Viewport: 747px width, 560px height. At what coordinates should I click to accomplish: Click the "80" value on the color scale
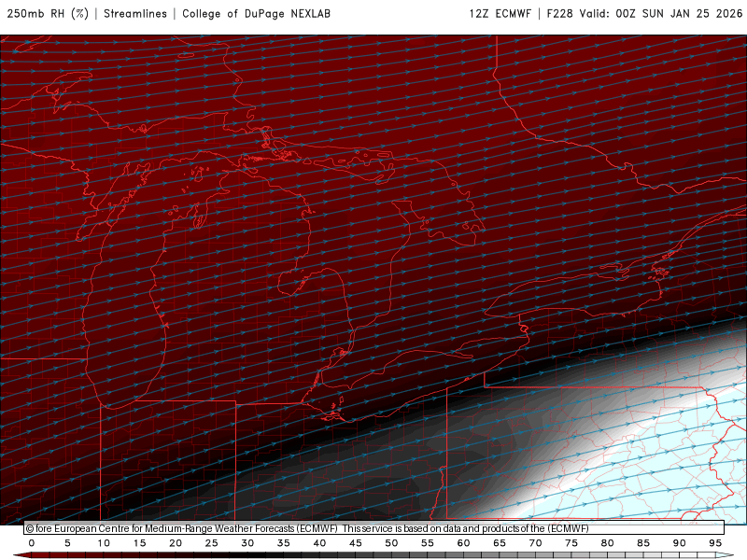click(x=607, y=543)
